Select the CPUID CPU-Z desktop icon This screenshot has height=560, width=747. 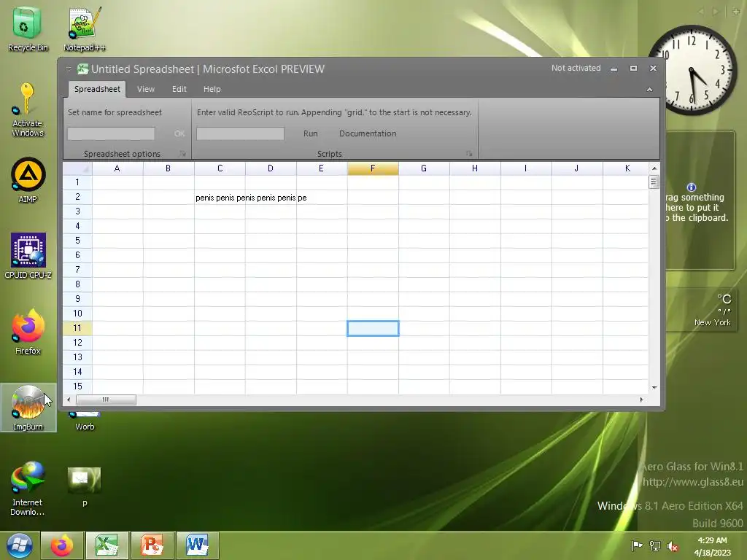28,256
